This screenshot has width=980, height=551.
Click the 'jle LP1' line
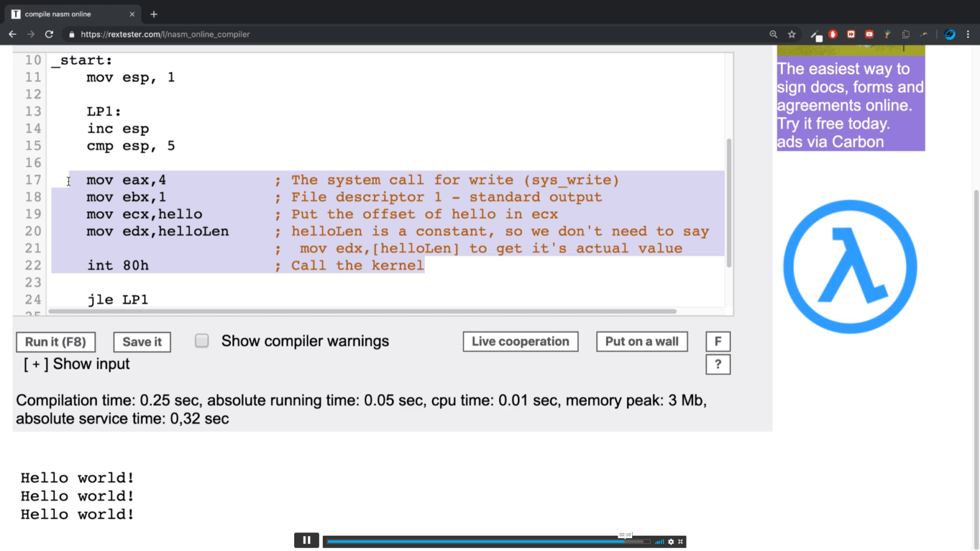click(118, 300)
